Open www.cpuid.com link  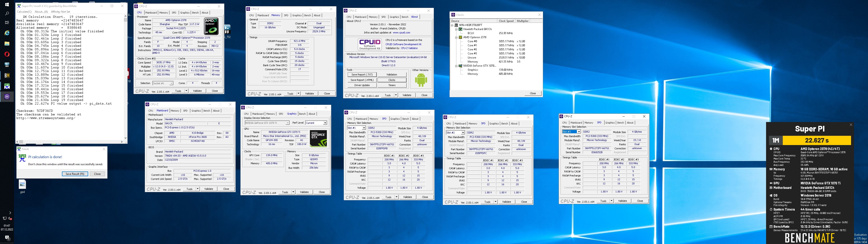(401, 33)
